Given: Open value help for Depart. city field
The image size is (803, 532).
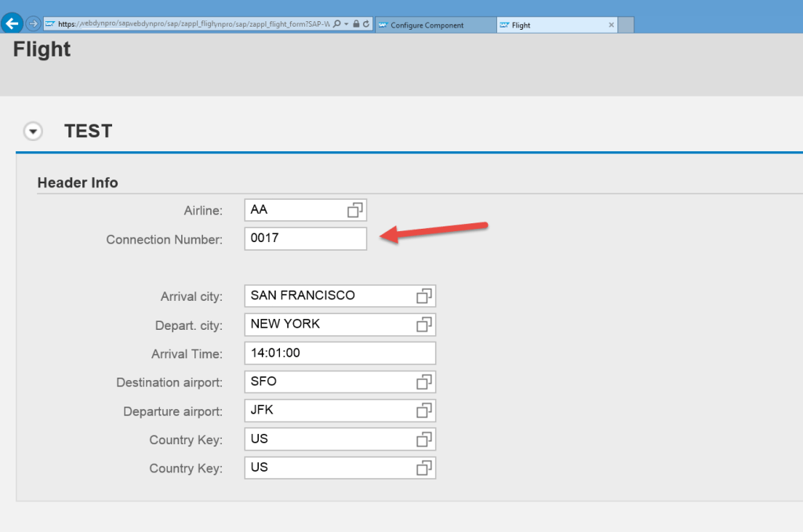Looking at the screenshot, I should tap(424, 324).
